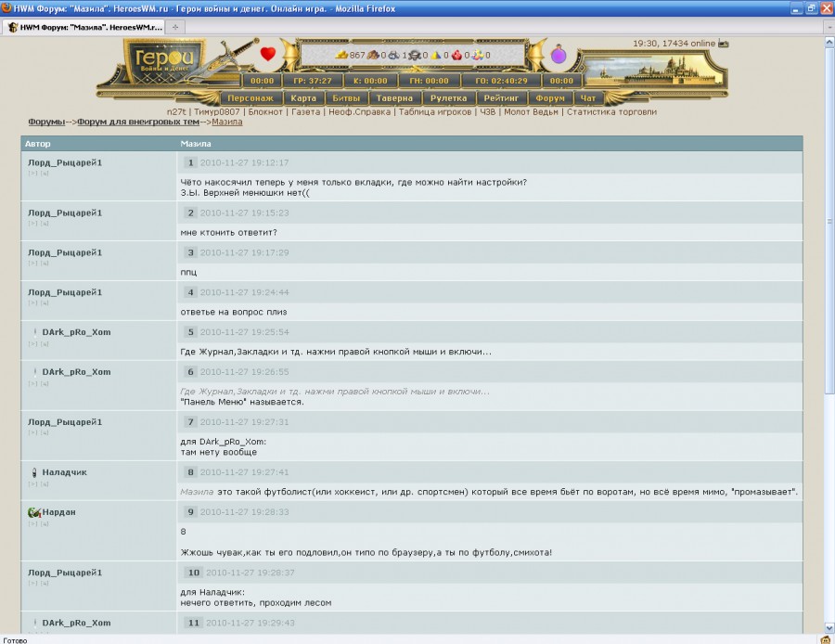This screenshot has height=644, width=835.
Task: Click the ore resource icon
Action: click(394, 55)
